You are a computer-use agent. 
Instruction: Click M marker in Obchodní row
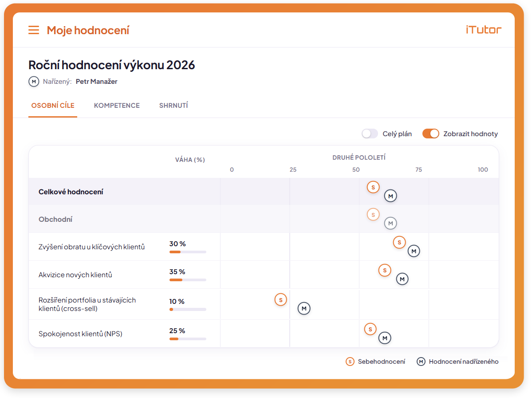click(390, 224)
